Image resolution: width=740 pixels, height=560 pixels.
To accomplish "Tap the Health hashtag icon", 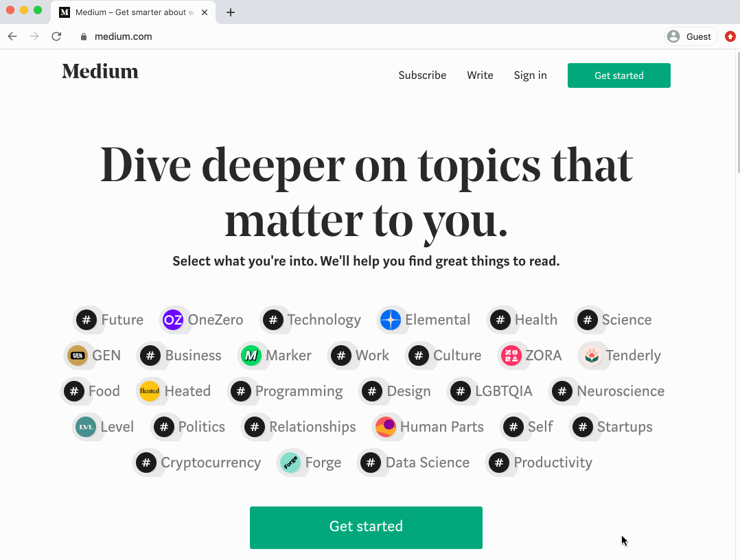I will (500, 320).
